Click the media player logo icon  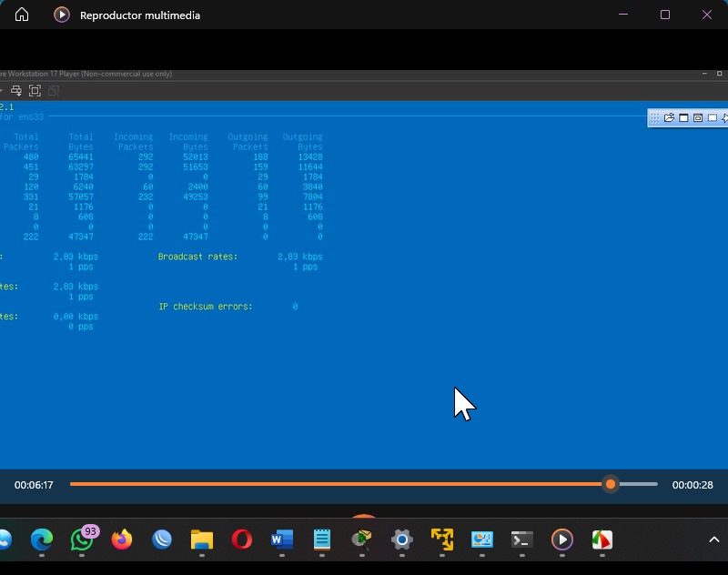click(x=61, y=15)
